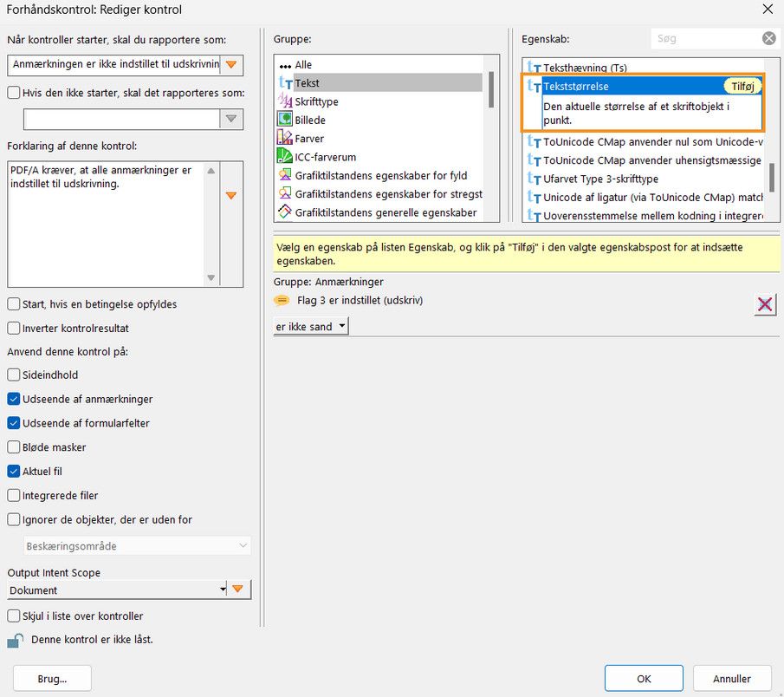Screen dimensions: 784x697
Task: Click the unlocked padlock icon
Action: [16, 641]
